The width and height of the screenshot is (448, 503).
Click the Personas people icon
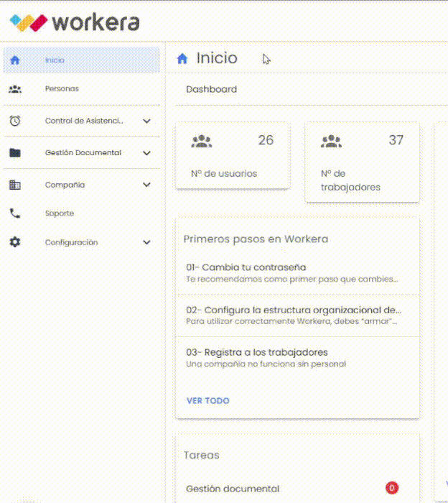pos(15,89)
